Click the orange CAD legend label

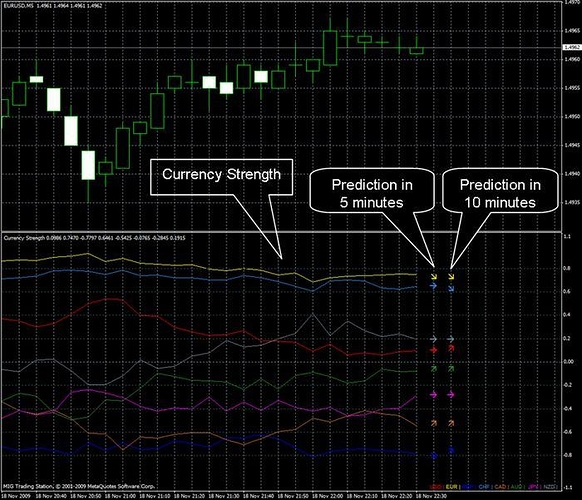click(500, 486)
